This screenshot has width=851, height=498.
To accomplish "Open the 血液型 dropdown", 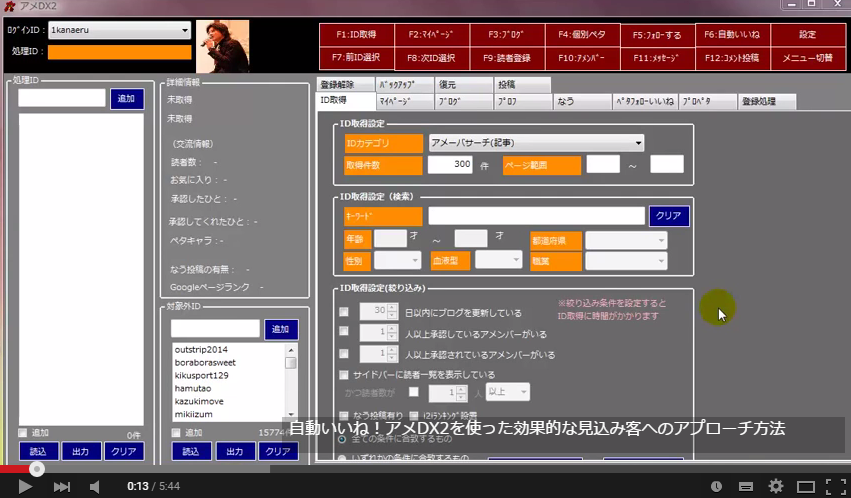I will pyautogui.click(x=498, y=259).
